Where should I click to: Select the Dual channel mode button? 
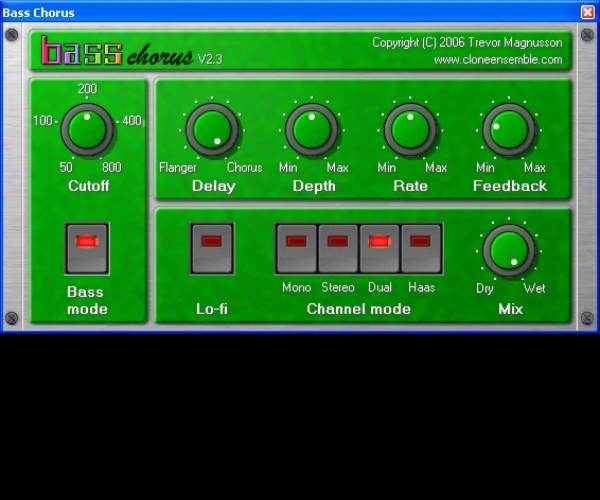pos(380,249)
